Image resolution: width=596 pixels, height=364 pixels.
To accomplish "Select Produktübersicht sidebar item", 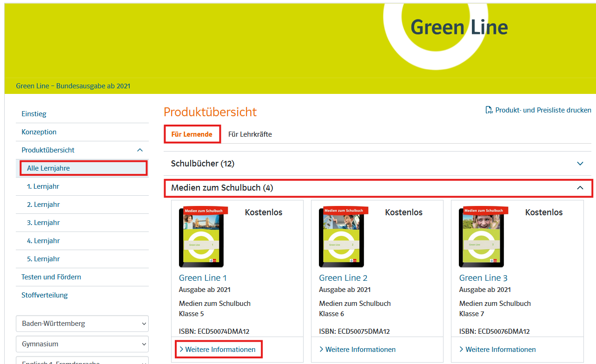I will 48,150.
